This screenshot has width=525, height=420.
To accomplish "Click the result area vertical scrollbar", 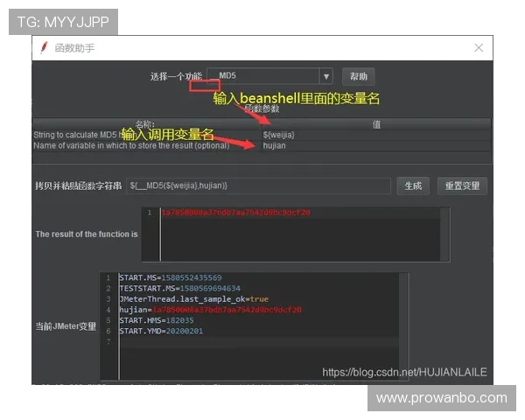I will coord(444,234).
